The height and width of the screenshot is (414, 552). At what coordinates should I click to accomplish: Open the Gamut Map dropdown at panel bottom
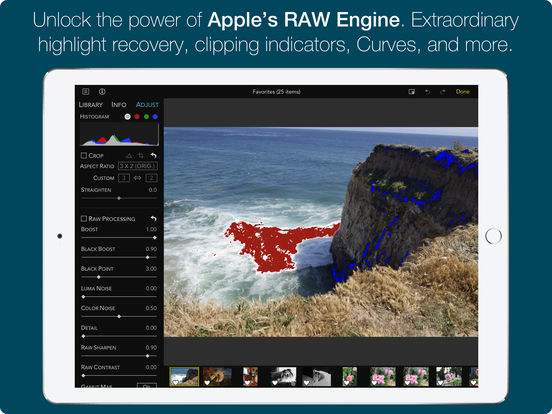pos(146,386)
